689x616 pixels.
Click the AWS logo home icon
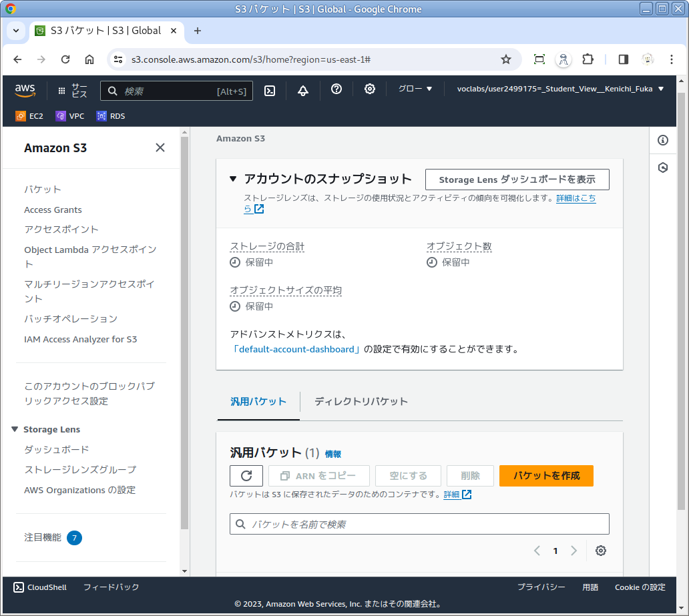[25, 90]
